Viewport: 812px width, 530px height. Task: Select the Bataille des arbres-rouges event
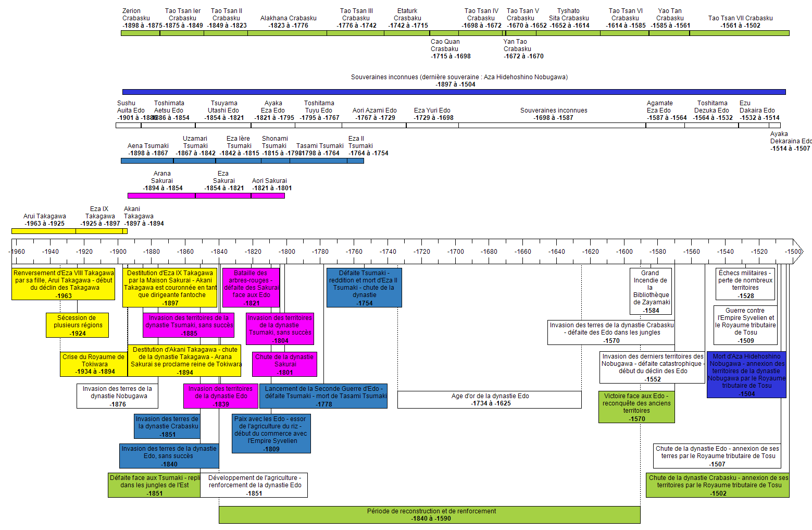pyautogui.click(x=251, y=288)
